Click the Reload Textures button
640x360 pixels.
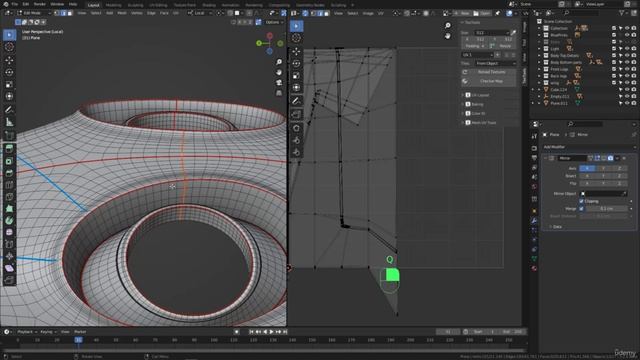tap(489, 72)
